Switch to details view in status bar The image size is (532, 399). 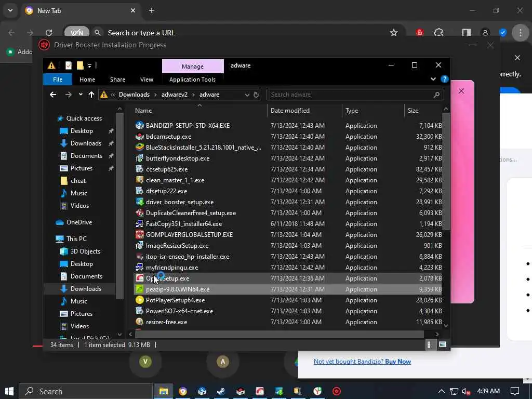(x=429, y=345)
